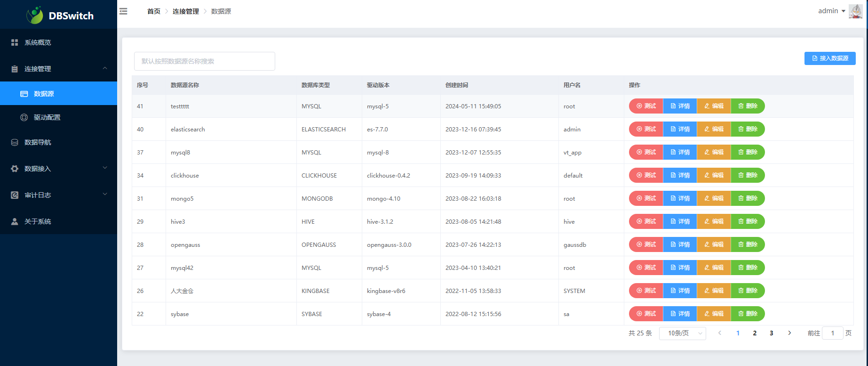The height and width of the screenshot is (366, 868).
Task: View details of the clickhouse data source
Action: point(680,175)
